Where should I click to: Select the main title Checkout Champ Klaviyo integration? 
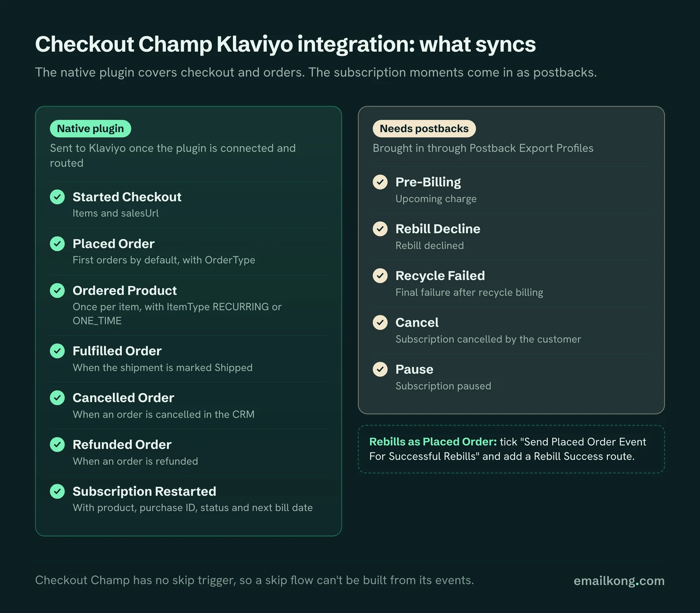(285, 44)
